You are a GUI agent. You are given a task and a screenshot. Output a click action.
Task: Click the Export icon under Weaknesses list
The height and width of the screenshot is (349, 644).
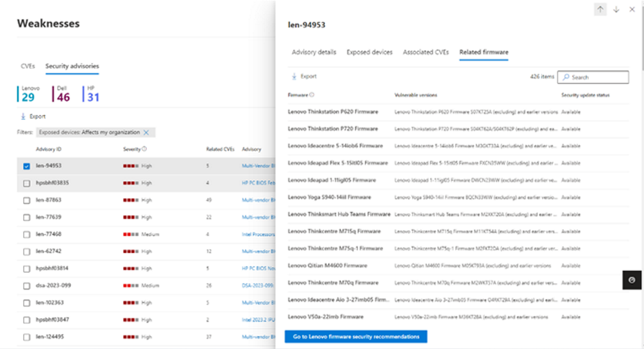[x=23, y=117]
